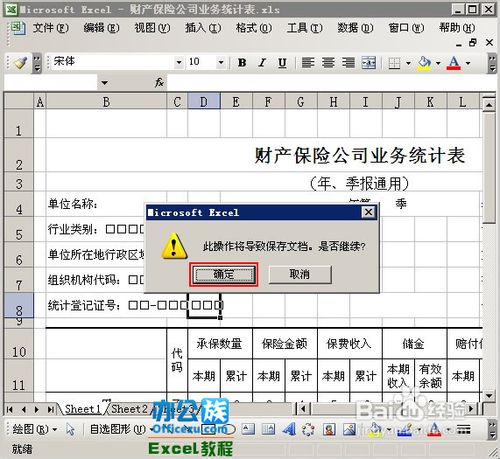Open the 编辑 (Edit) menu
Image resolution: width=500 pixels, height=459 pixels.
(101, 28)
